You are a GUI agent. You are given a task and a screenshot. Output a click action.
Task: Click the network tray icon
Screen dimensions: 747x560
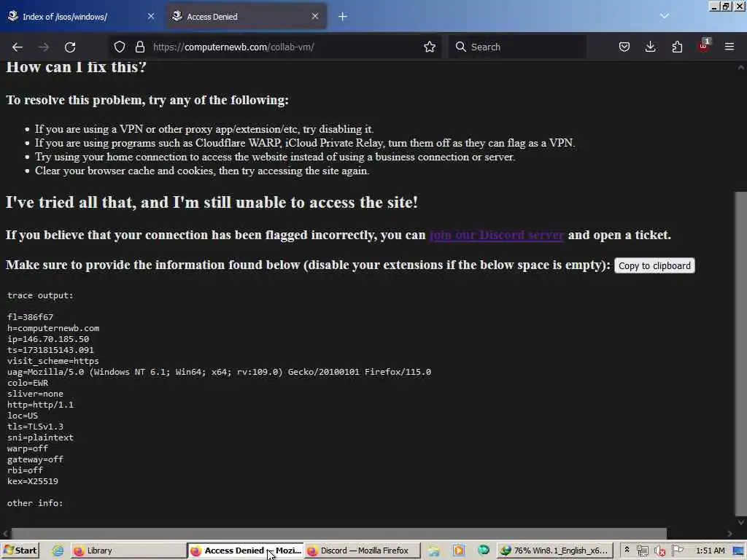tap(642, 551)
